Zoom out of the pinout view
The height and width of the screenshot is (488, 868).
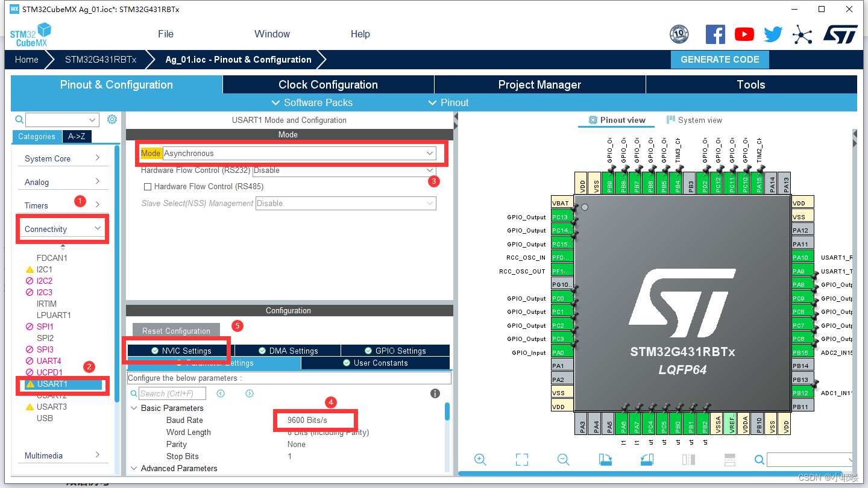[x=563, y=460]
